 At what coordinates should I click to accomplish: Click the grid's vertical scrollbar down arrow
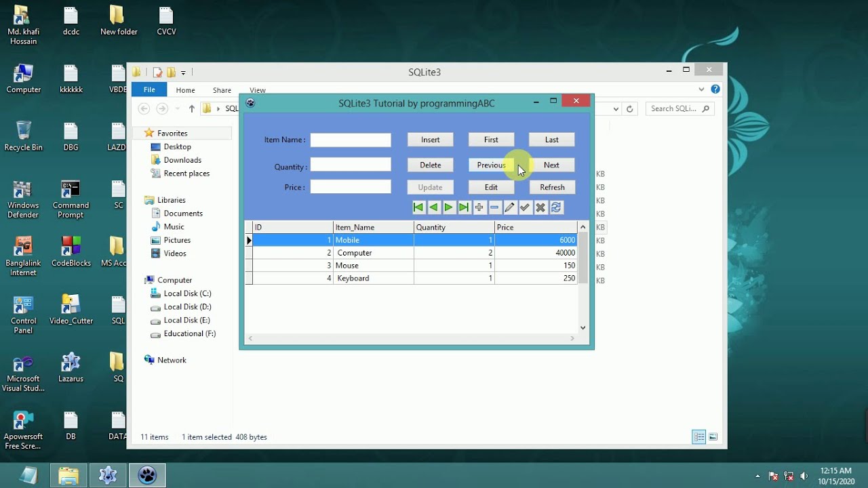click(x=583, y=328)
